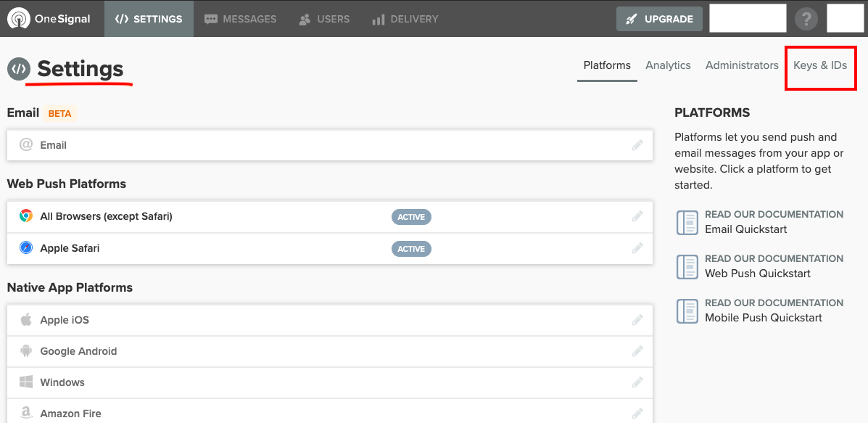Edit the Apple iOS platform pencil icon
The width and height of the screenshot is (868, 423).
point(637,320)
